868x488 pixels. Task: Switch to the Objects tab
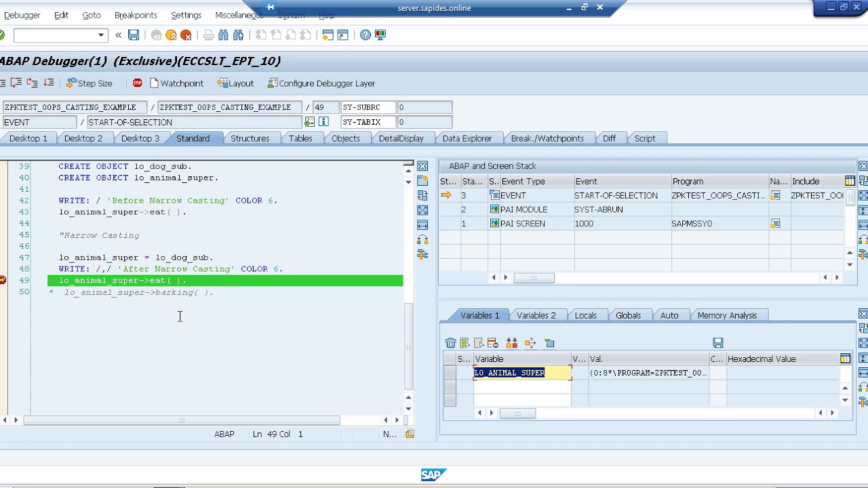click(x=345, y=138)
